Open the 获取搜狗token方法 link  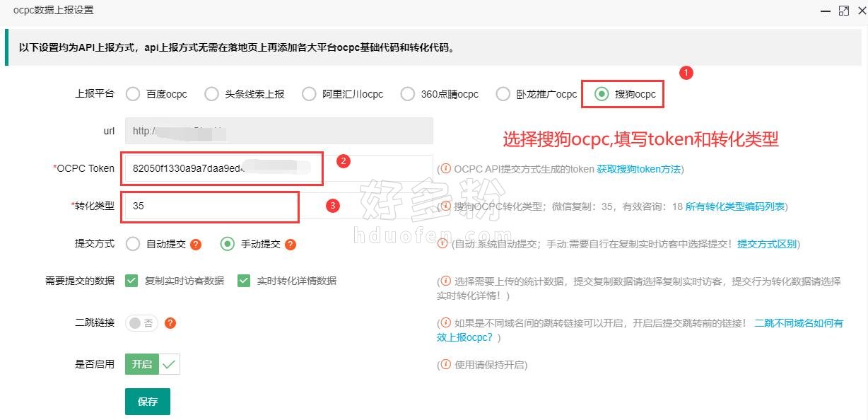(x=638, y=169)
